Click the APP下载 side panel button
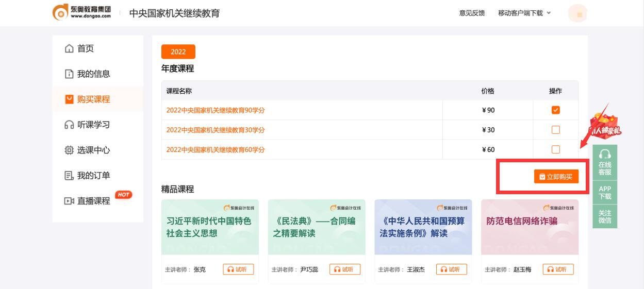 pos(605,193)
